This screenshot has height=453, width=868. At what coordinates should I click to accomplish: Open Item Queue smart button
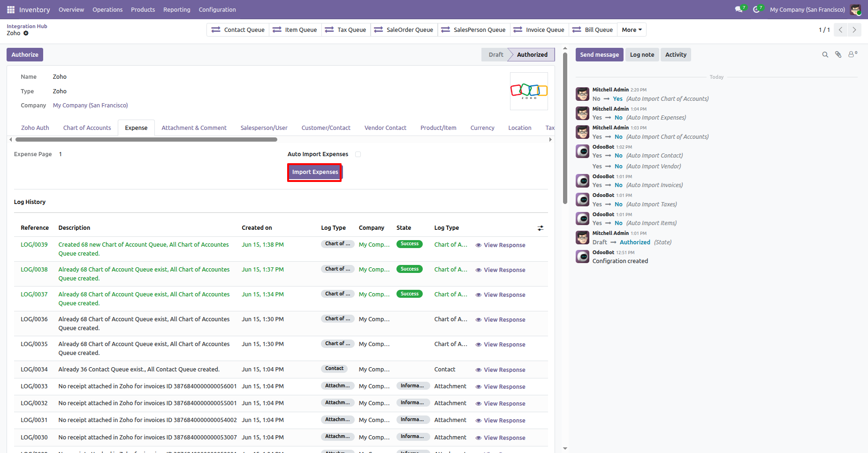[x=295, y=30]
